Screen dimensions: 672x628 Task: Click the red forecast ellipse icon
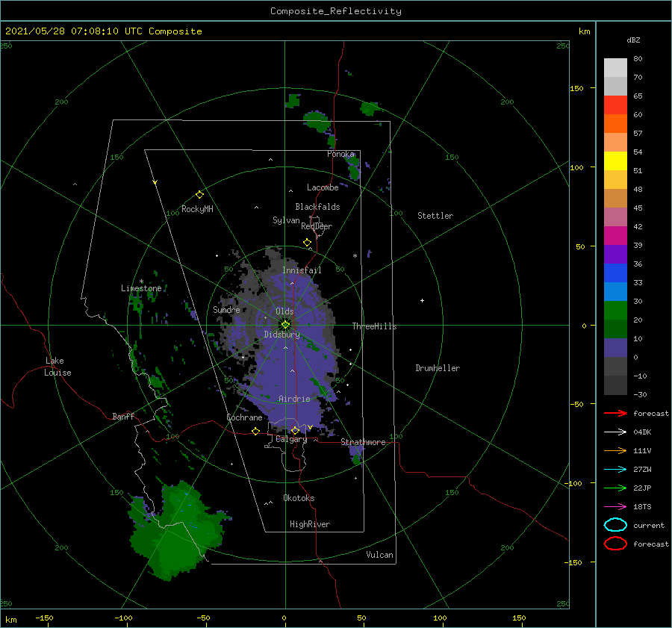(x=615, y=544)
